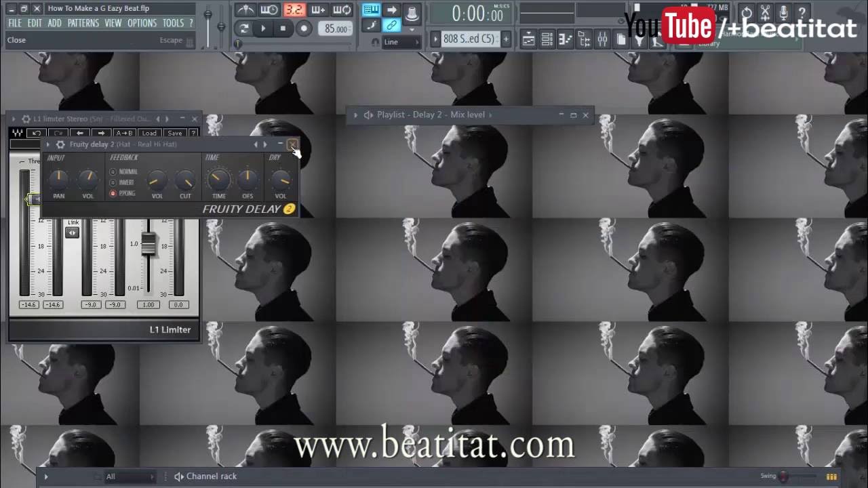Toggle note blending brush icon
This screenshot has width=868, height=488.
(x=371, y=26)
